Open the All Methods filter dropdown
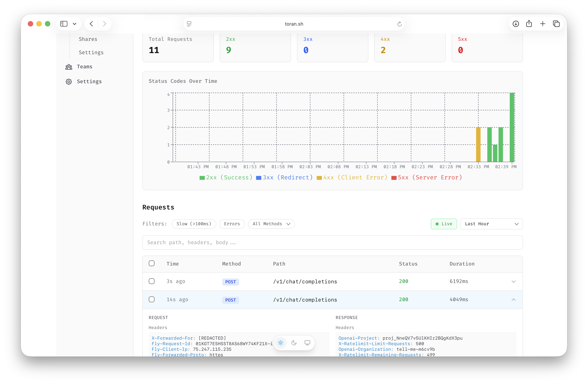The height and width of the screenshot is (384, 588). [271, 224]
